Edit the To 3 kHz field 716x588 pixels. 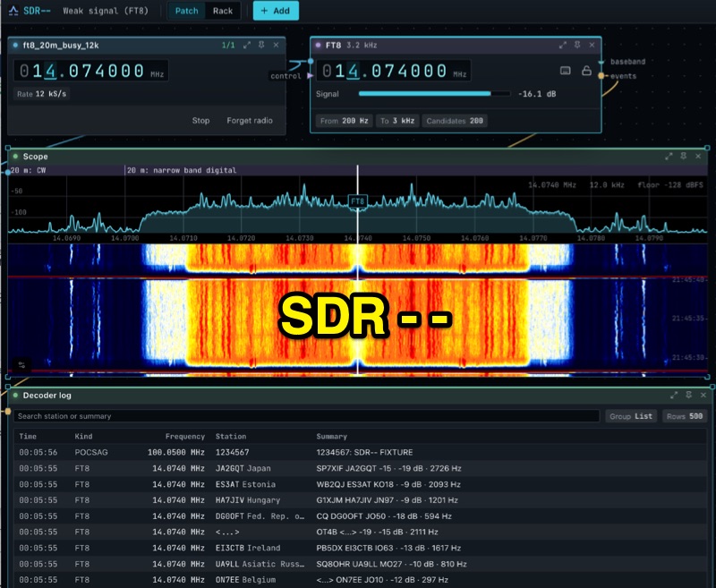pos(397,121)
